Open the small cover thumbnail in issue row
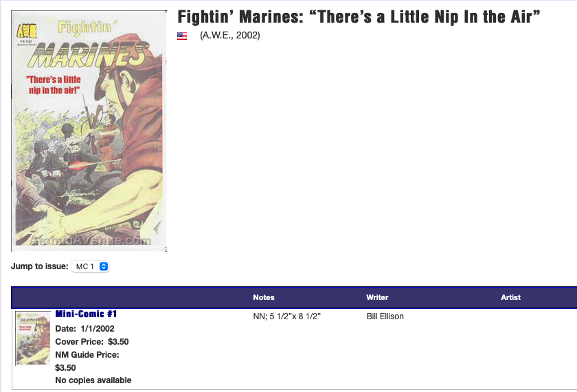The image size is (577, 392). coord(33,338)
